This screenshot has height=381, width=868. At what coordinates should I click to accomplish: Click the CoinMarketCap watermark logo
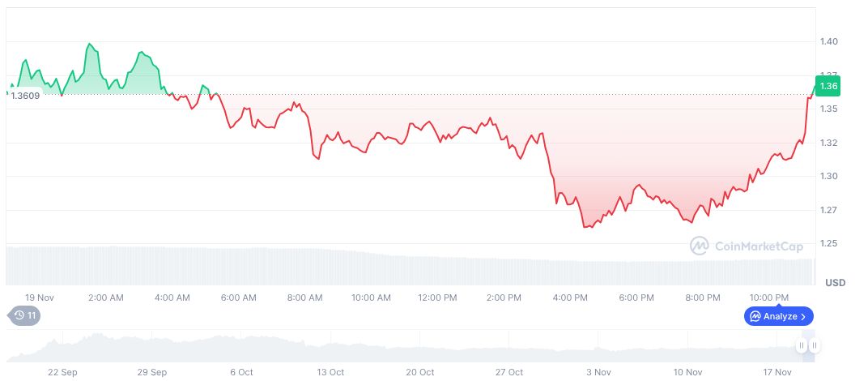746,246
